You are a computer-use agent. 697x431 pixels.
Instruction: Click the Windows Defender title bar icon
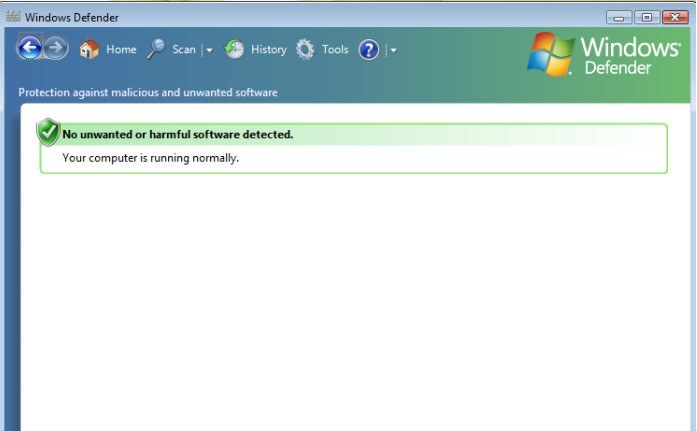(13, 17)
